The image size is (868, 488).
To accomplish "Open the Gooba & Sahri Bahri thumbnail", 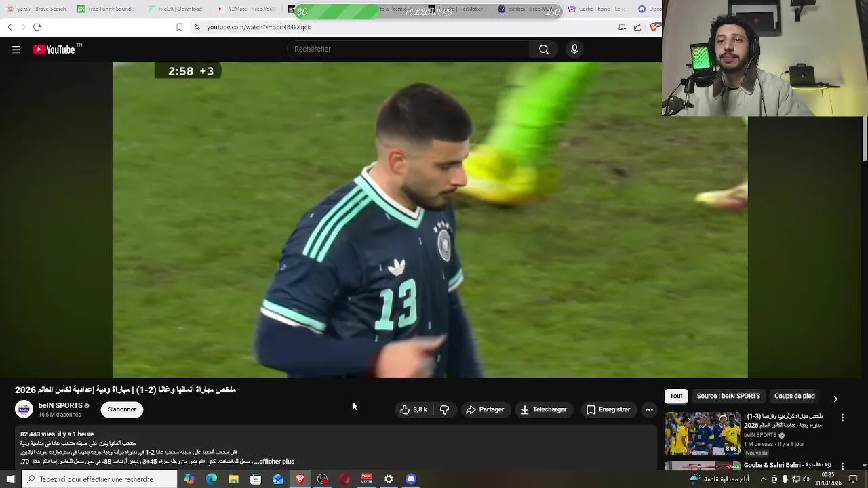I will point(703,466).
